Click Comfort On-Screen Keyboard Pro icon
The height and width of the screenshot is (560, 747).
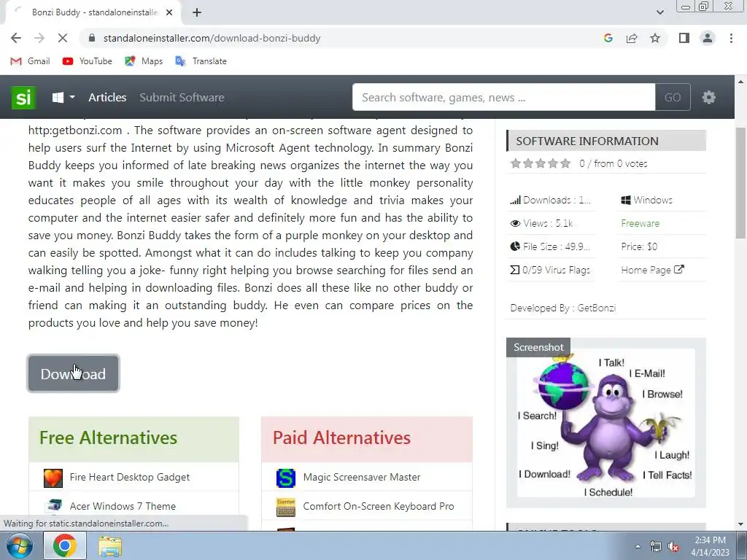pyautogui.click(x=286, y=507)
